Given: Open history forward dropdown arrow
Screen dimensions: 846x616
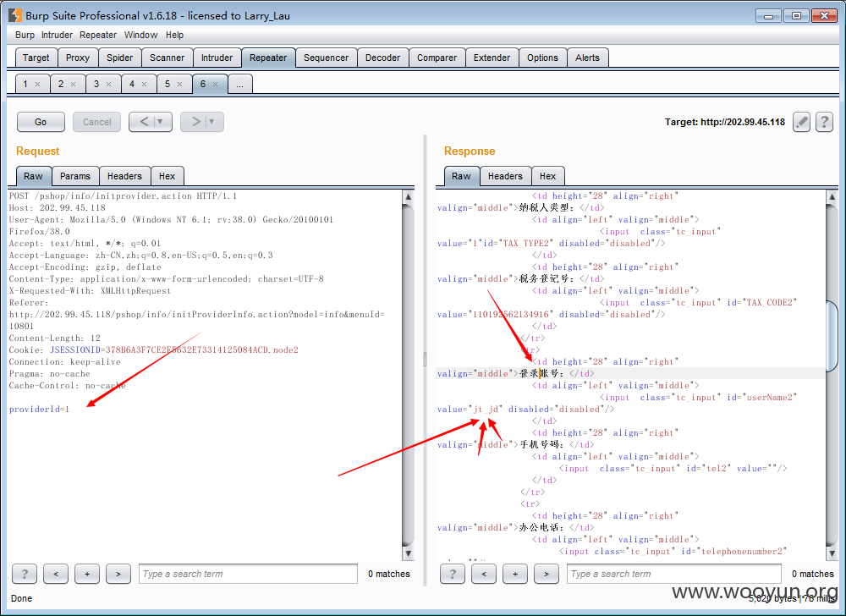Looking at the screenshot, I should tap(211, 122).
